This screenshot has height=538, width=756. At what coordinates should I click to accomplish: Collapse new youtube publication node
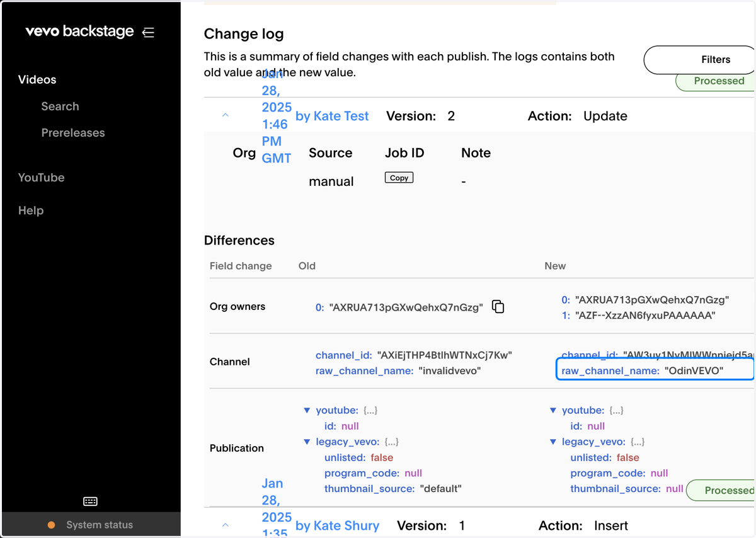tap(553, 411)
